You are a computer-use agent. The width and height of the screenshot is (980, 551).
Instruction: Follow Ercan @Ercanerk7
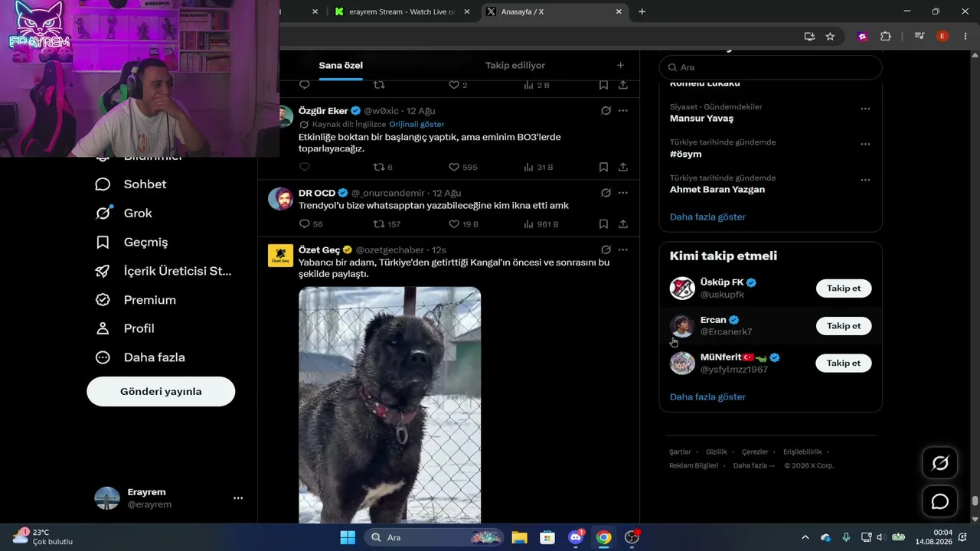point(844,326)
